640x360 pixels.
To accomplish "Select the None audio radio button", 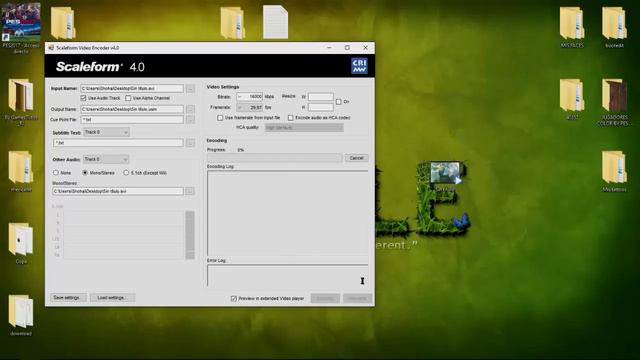I will pos(56,173).
